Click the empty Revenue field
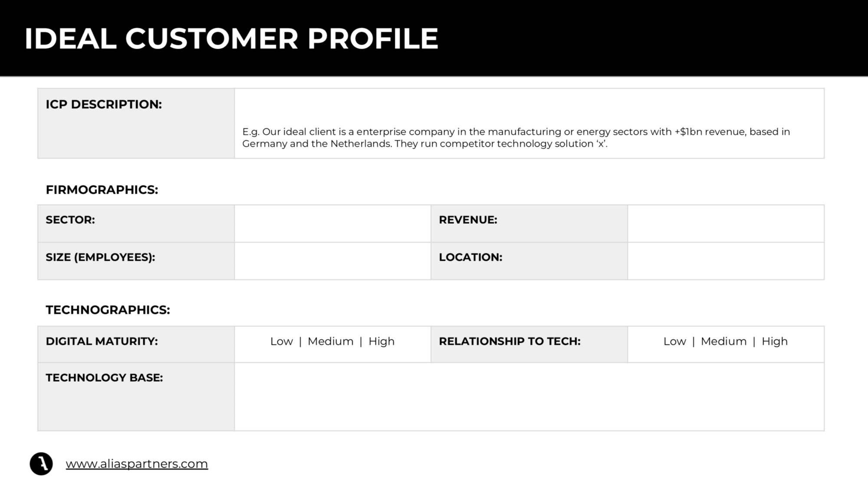Viewport: 868px width, 486px height. (x=726, y=224)
